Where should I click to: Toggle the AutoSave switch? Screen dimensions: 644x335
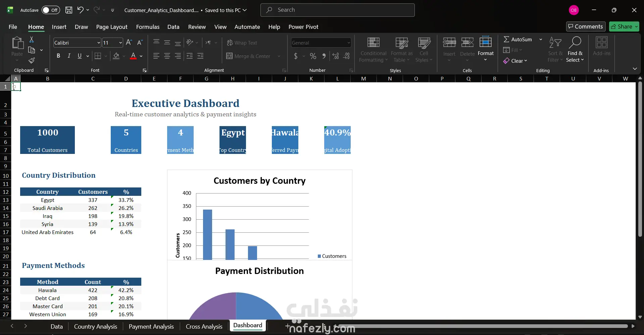[51, 10]
